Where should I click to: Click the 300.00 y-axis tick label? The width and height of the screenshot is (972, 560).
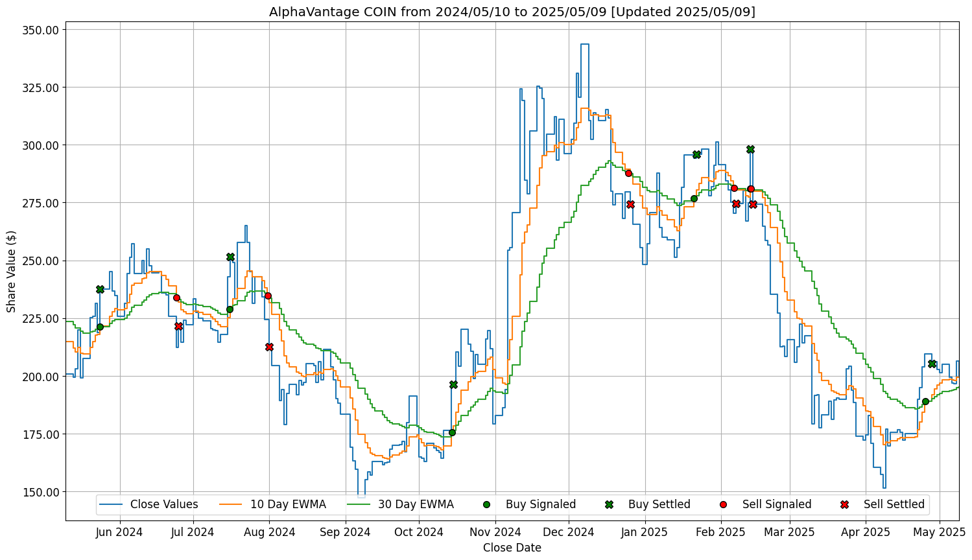pos(41,145)
